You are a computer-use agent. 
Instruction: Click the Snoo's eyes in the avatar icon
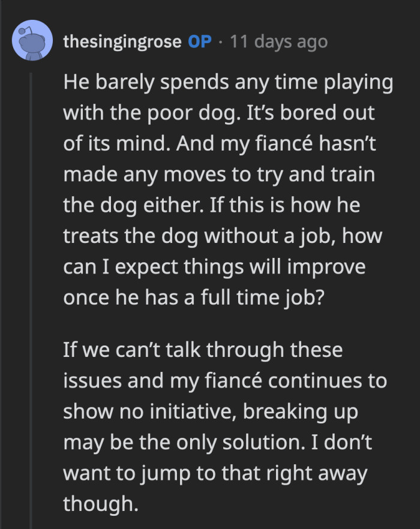pos(31,43)
